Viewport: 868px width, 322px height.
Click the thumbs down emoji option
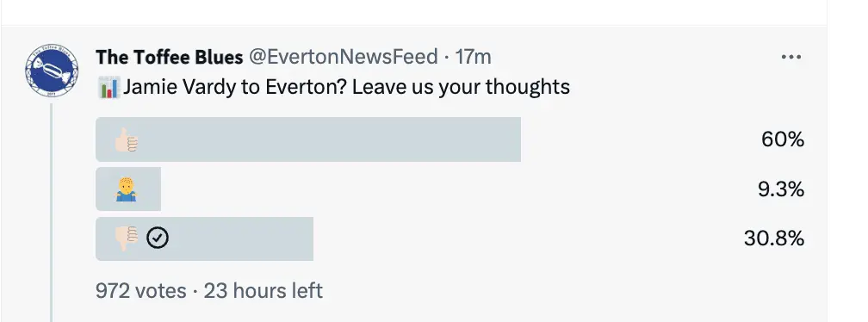click(x=127, y=238)
